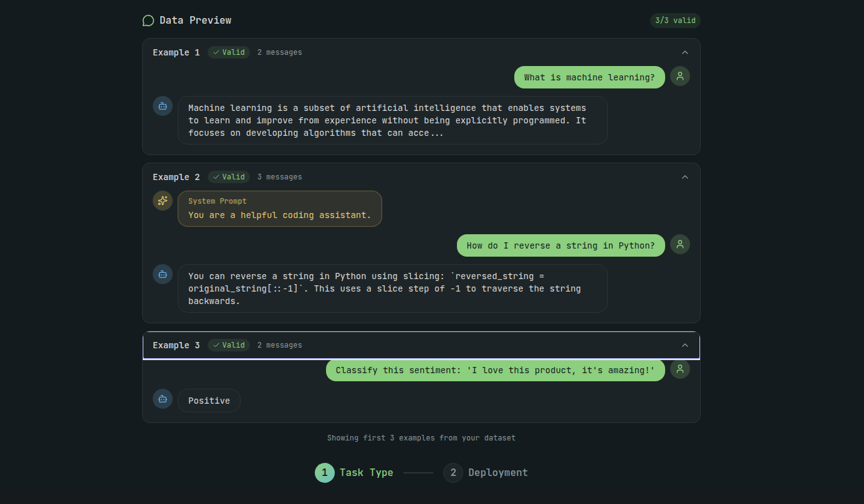864x504 pixels.
Task: Click the connector line between the steps
Action: [x=418, y=473]
